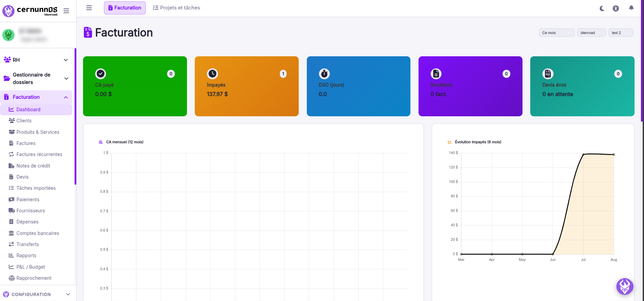644x301 pixels.
Task: Click the green user avatar
Action: click(8, 35)
